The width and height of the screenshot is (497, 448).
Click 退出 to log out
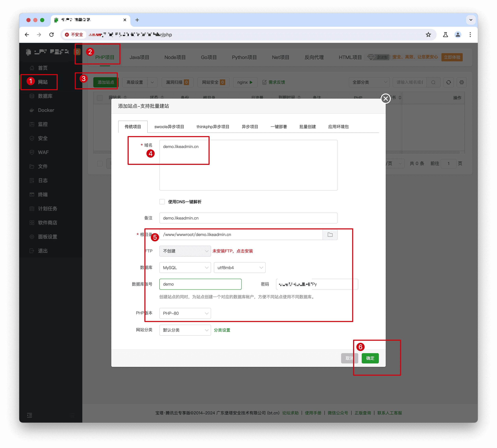pyautogui.click(x=43, y=251)
